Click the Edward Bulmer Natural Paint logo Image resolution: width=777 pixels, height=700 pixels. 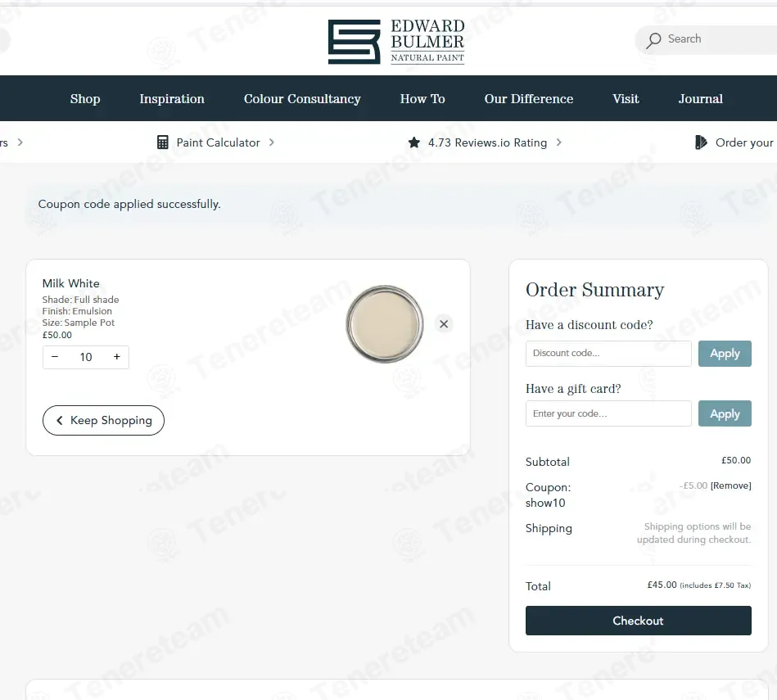(x=396, y=42)
